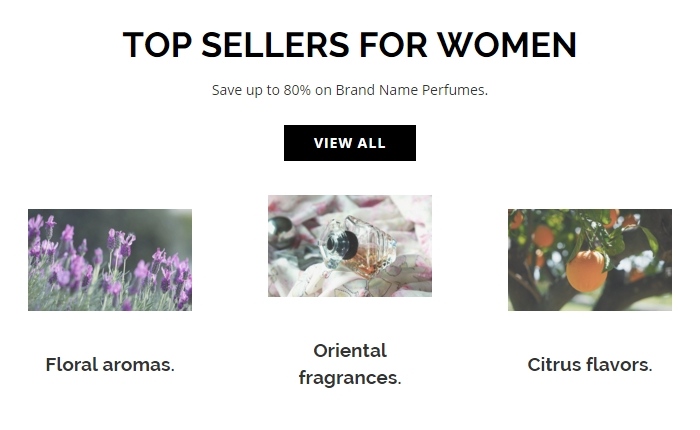The image size is (700, 430).
Task: Click the Save up to 80% subtitle
Action: pyautogui.click(x=349, y=90)
